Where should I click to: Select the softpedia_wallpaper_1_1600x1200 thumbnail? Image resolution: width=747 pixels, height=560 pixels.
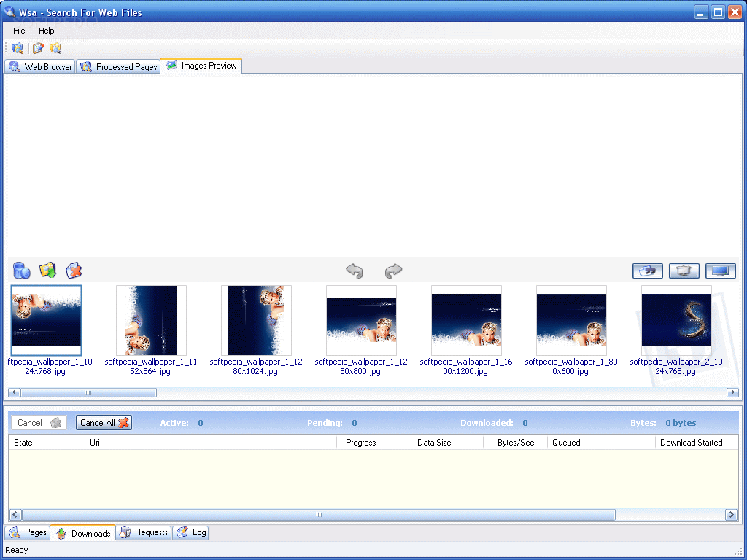466,320
